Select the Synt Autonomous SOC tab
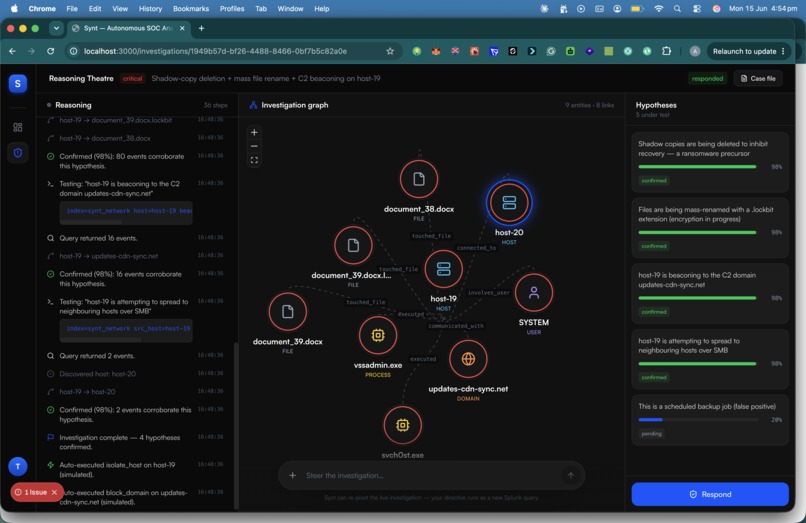 point(129,28)
